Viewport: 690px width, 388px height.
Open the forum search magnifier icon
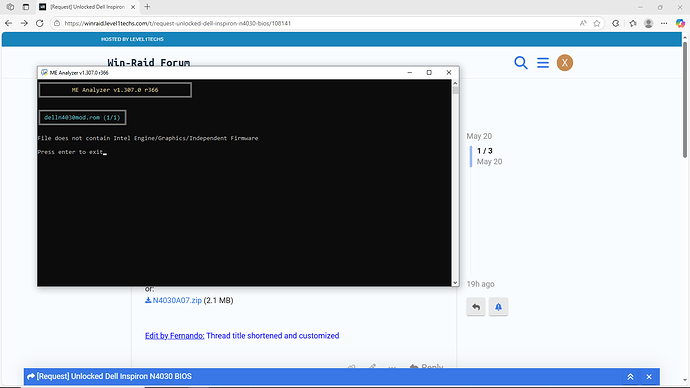521,63
